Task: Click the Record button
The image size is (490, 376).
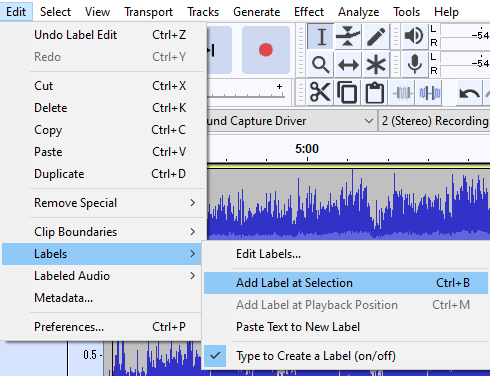Action: (x=266, y=50)
